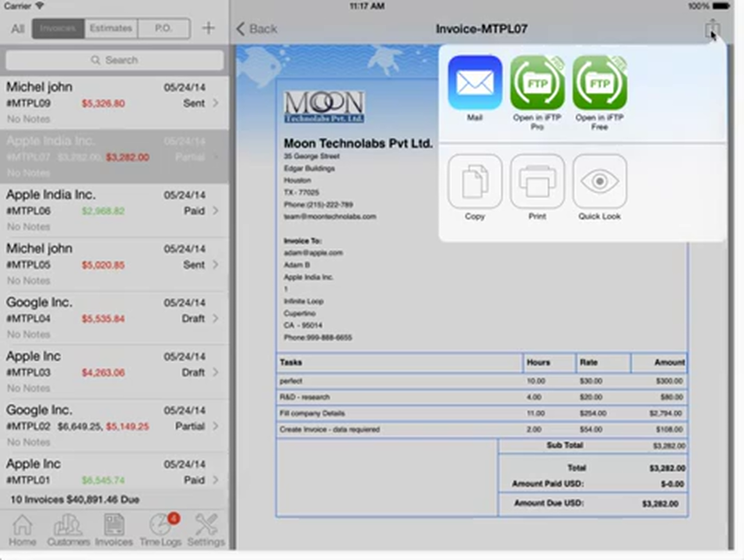Focus the Search field
The image size is (744, 560).
tap(115, 60)
